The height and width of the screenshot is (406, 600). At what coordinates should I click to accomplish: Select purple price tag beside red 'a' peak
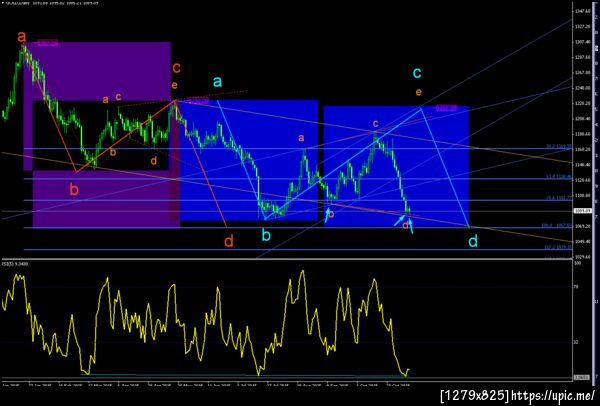pos(48,43)
